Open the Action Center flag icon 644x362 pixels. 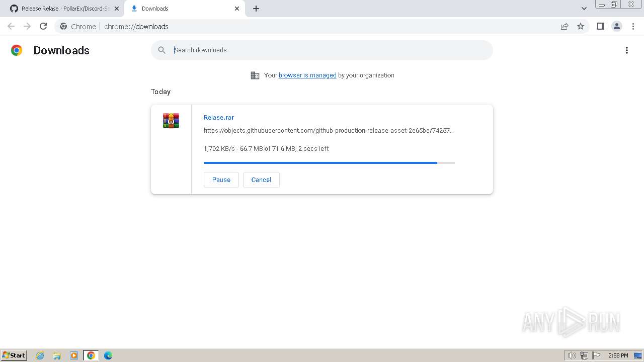point(596,355)
